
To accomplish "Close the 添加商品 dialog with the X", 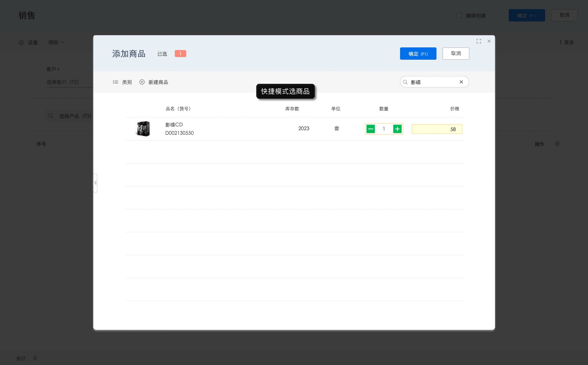I will click(489, 41).
